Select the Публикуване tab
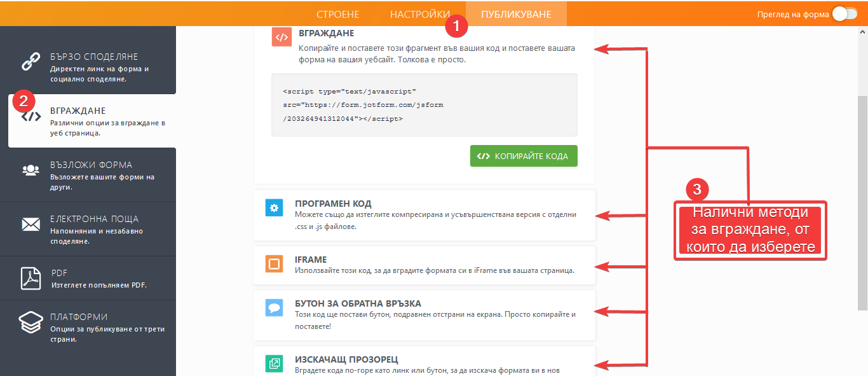The height and width of the screenshot is (376, 868). click(516, 14)
